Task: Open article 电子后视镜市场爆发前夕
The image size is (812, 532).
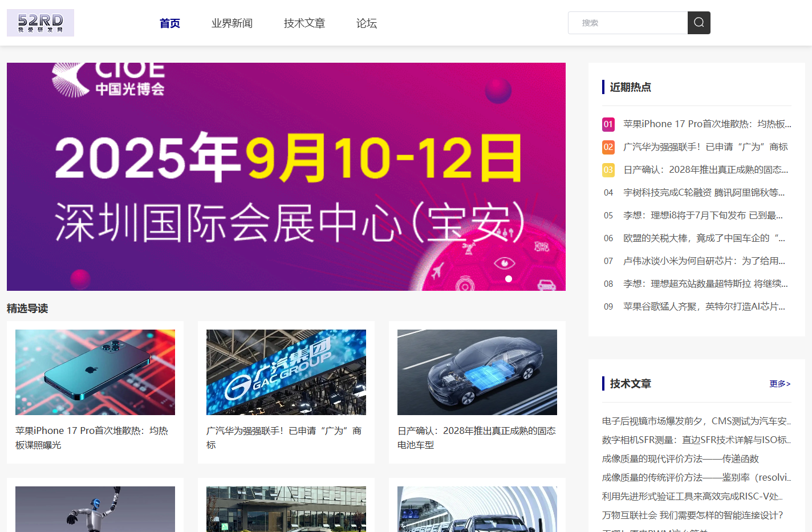Action: click(x=697, y=421)
